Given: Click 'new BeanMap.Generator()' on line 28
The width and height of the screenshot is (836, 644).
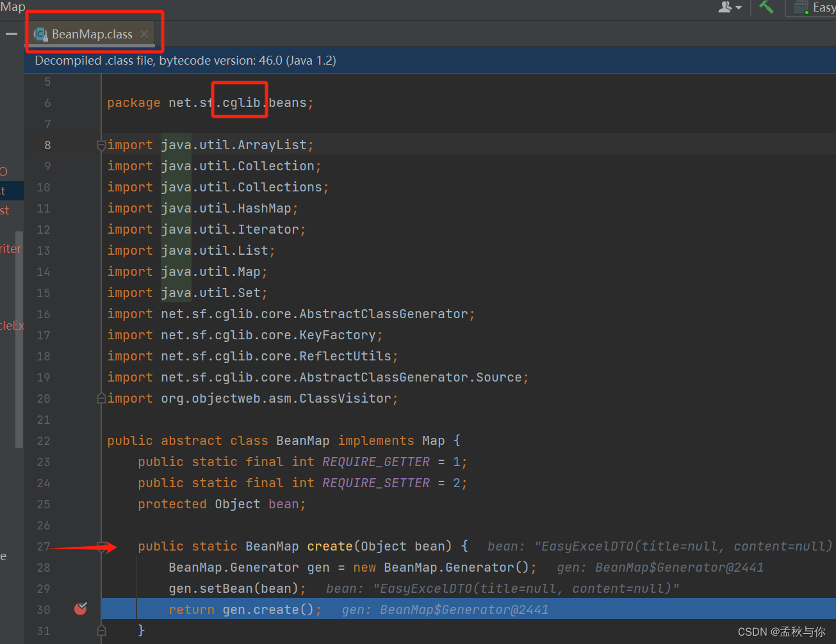Looking at the screenshot, I should pyautogui.click(x=441, y=567).
